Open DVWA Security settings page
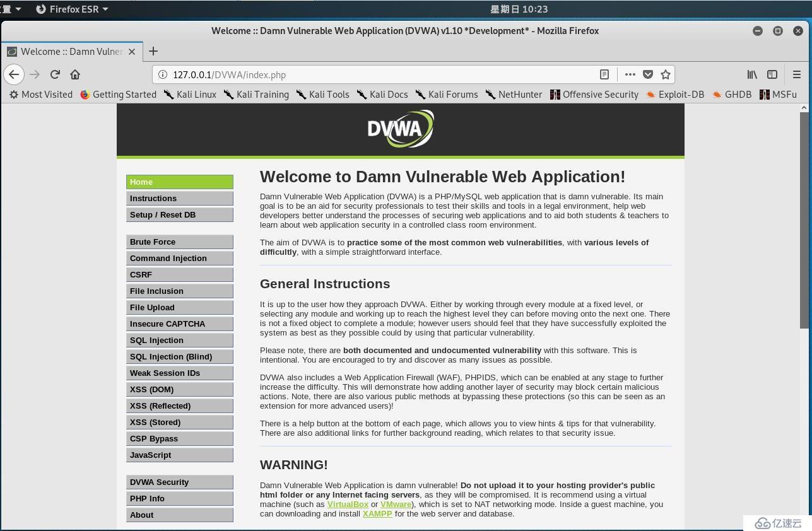Screen dimensions: 812x531 pyautogui.click(x=180, y=482)
